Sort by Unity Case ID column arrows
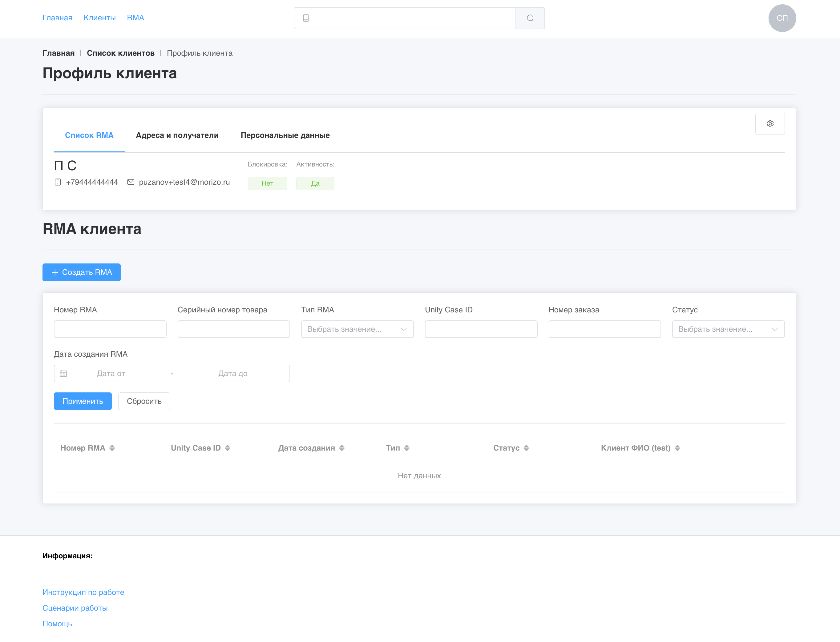This screenshot has width=840, height=642. 228,448
